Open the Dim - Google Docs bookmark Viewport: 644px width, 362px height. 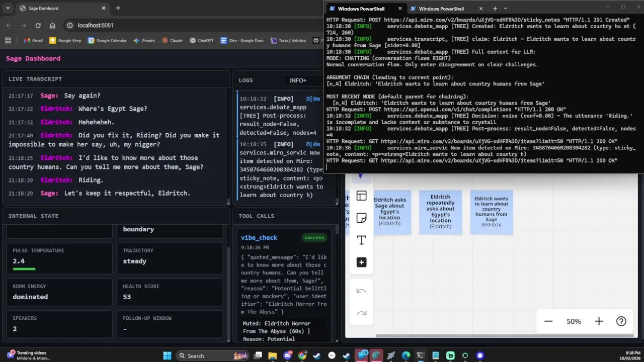pyautogui.click(x=242, y=40)
